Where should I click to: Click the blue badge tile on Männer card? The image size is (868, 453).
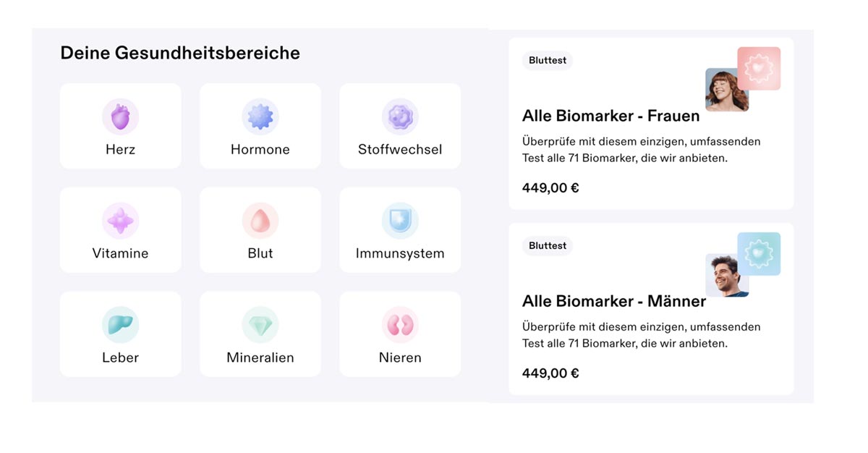tap(761, 253)
